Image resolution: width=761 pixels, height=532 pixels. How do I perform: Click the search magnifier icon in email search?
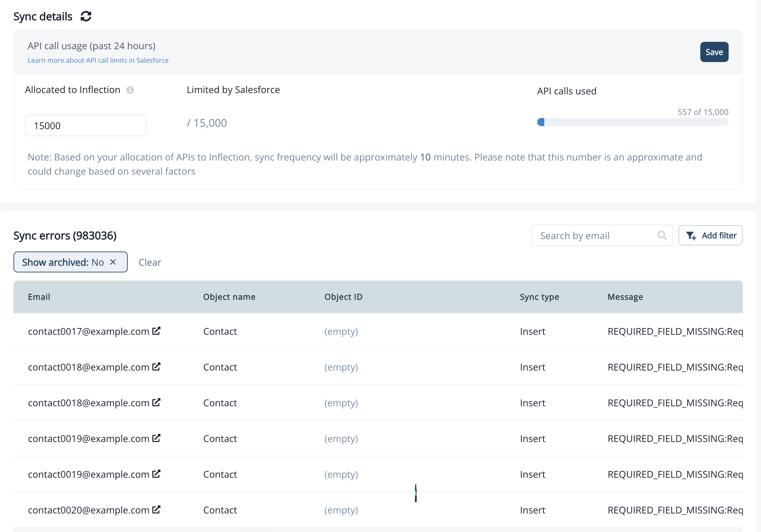pyautogui.click(x=662, y=235)
